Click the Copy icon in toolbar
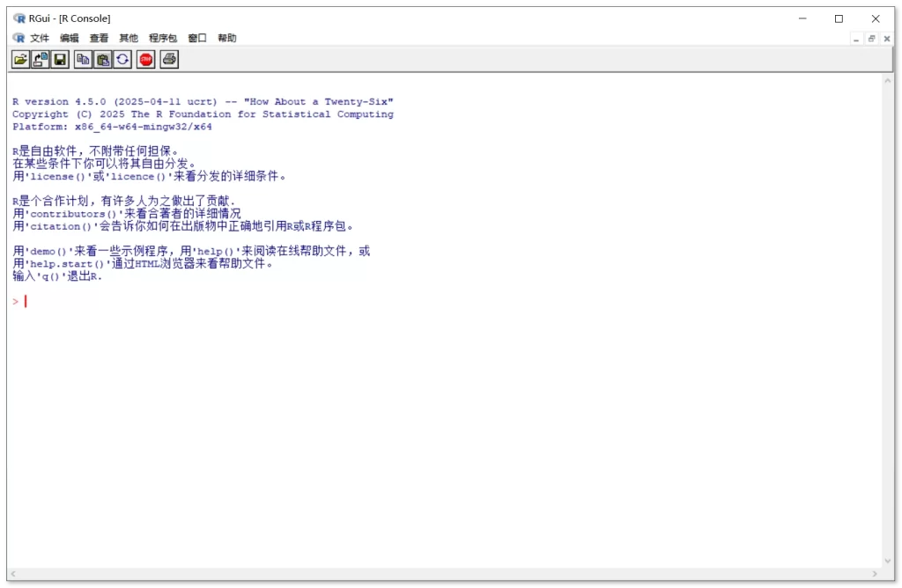The image size is (902, 588). point(83,59)
